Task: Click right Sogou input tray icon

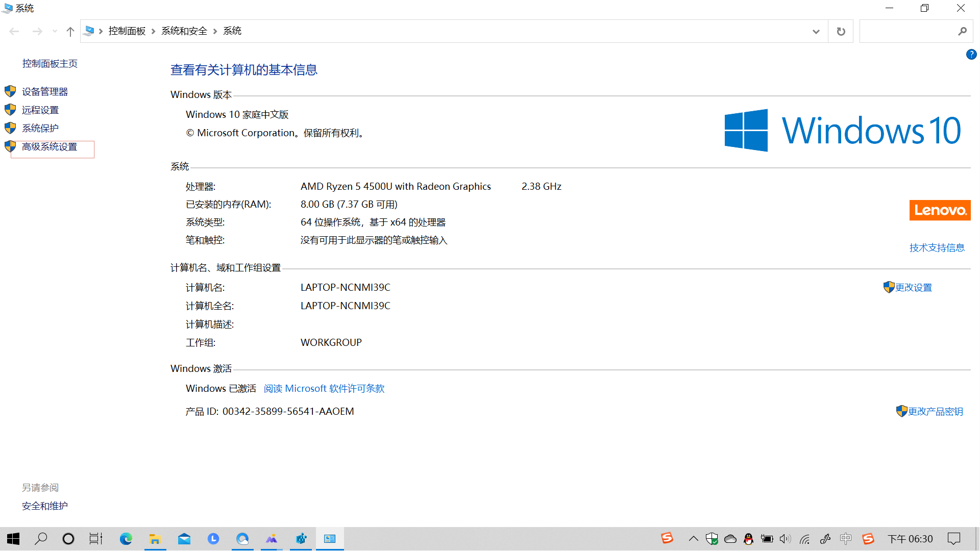Action: click(868, 539)
